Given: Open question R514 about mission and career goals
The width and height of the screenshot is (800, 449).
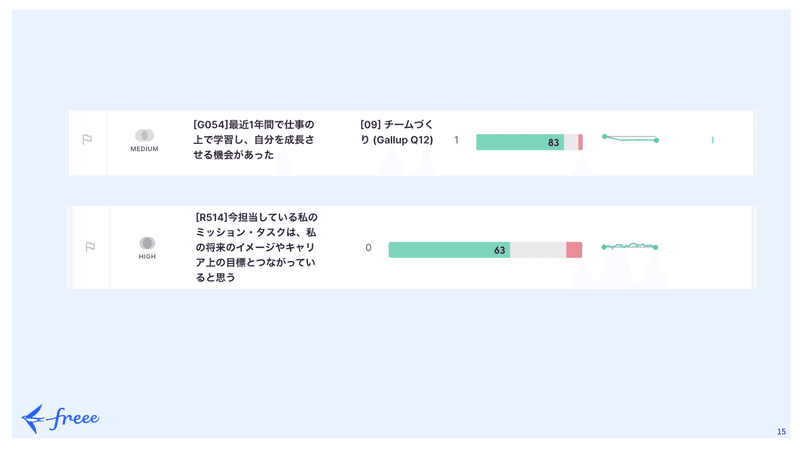Looking at the screenshot, I should tap(257, 247).
